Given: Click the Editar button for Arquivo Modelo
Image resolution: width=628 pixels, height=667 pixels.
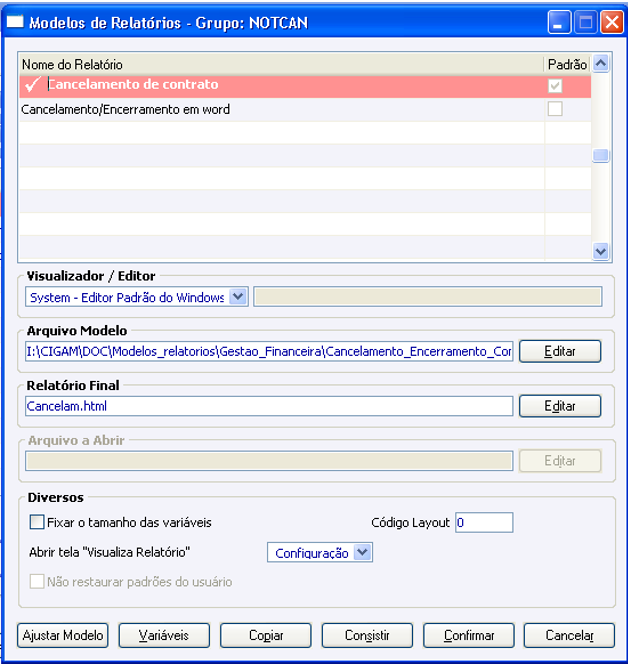Looking at the screenshot, I should pos(560,351).
